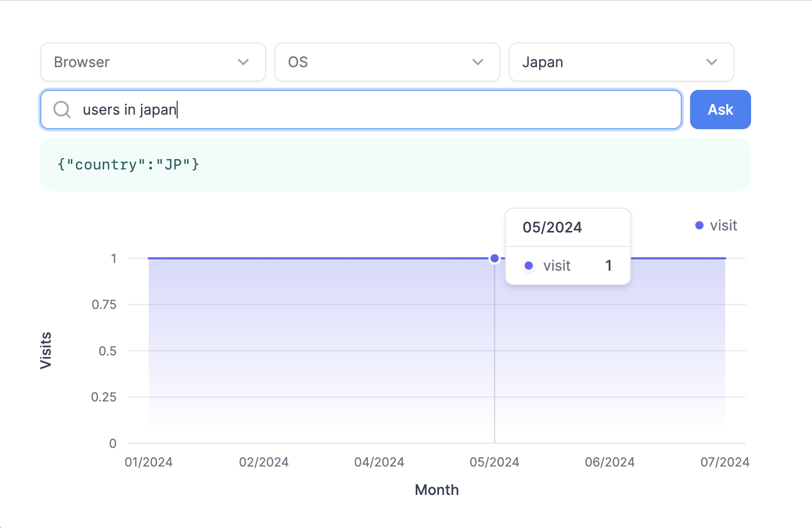The height and width of the screenshot is (528, 812).
Task: Click the 07/2024 x-axis label
Action: (x=725, y=462)
